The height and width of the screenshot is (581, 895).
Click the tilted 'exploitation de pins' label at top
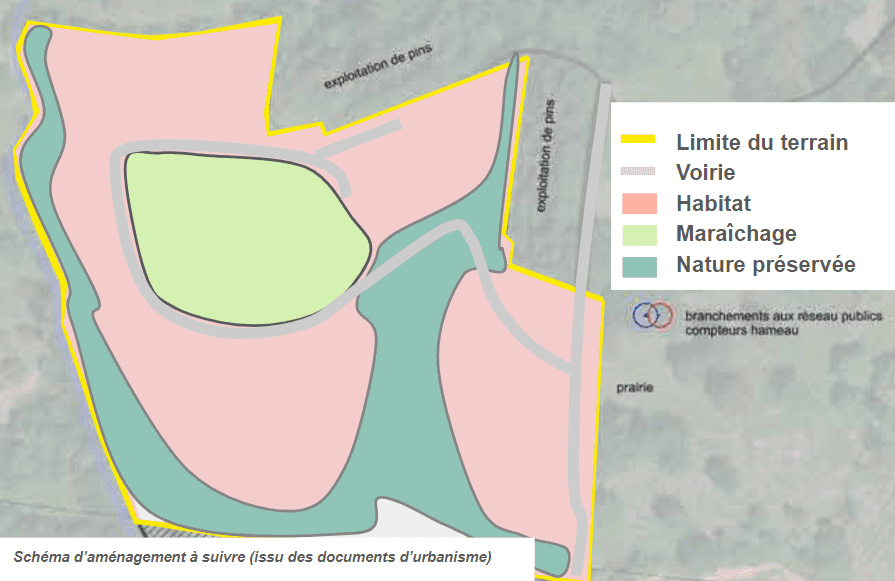pos(378,66)
